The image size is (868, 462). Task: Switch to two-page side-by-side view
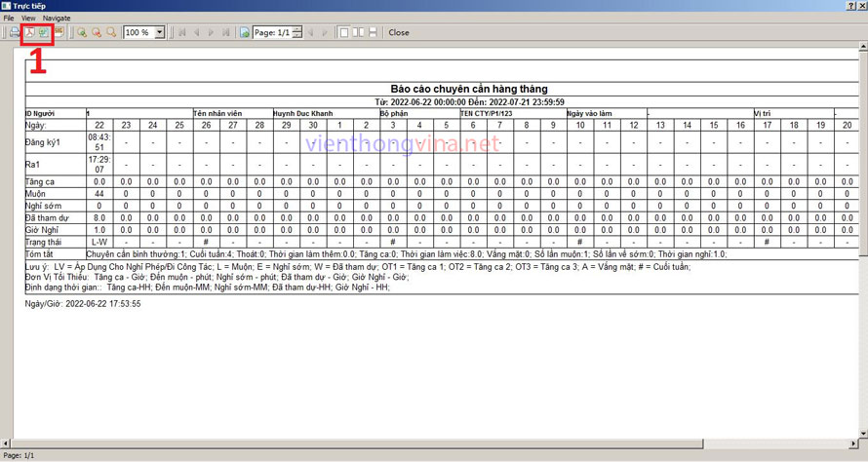point(358,32)
